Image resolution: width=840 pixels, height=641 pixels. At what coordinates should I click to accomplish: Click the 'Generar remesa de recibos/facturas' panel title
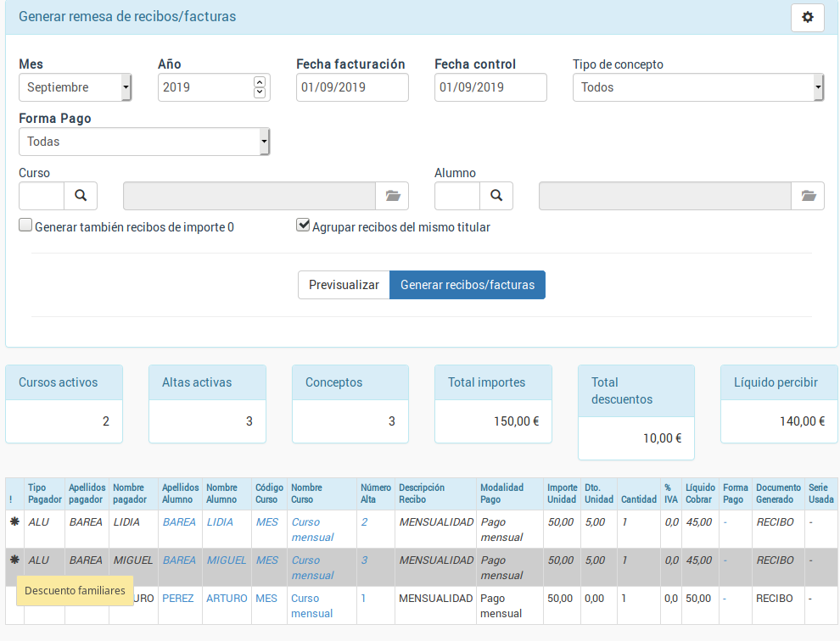(x=127, y=17)
